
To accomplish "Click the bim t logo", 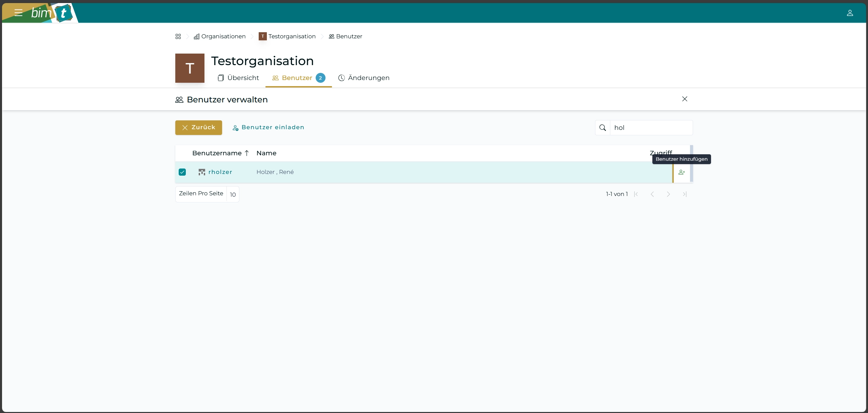I will pos(52,13).
